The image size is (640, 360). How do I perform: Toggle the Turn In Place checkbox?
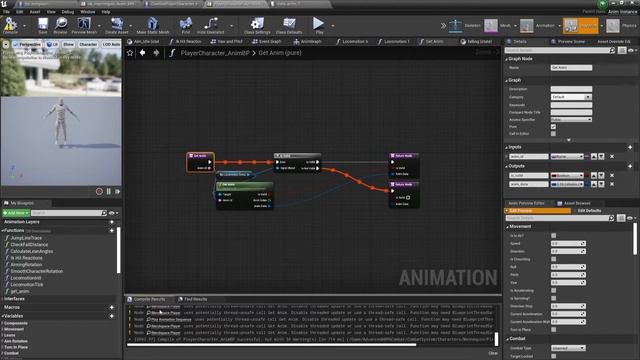pyautogui.click(x=553, y=330)
